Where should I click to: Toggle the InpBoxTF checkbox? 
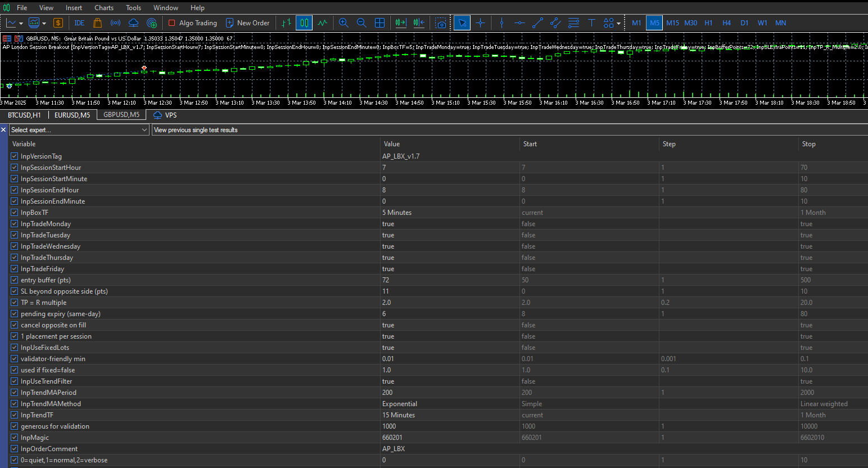pyautogui.click(x=15, y=213)
